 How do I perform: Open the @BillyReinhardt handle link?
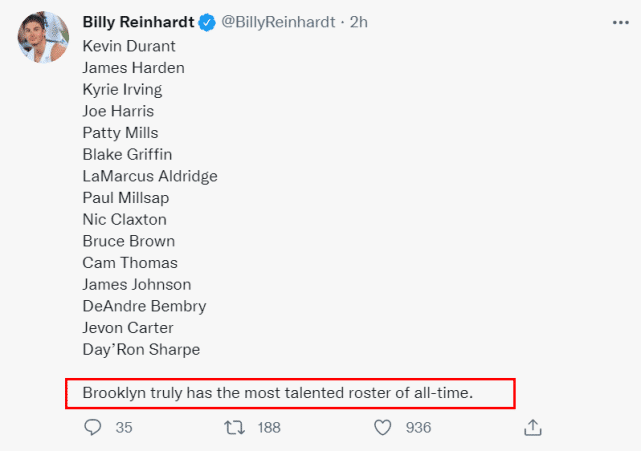(275, 21)
